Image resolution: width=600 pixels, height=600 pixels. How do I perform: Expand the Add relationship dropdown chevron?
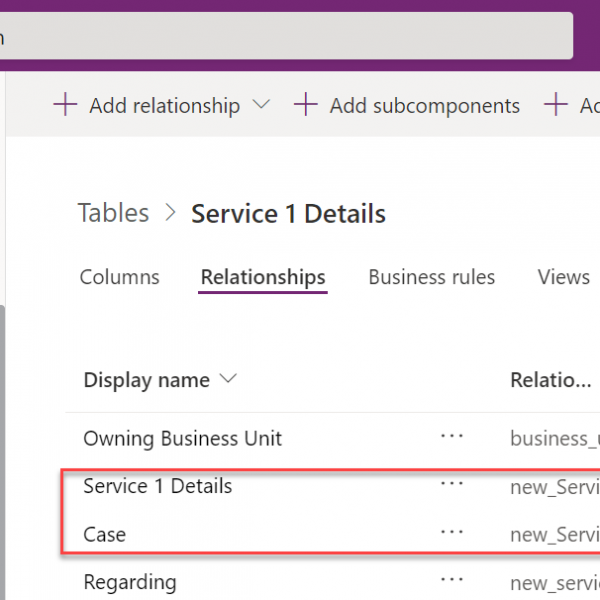(263, 106)
